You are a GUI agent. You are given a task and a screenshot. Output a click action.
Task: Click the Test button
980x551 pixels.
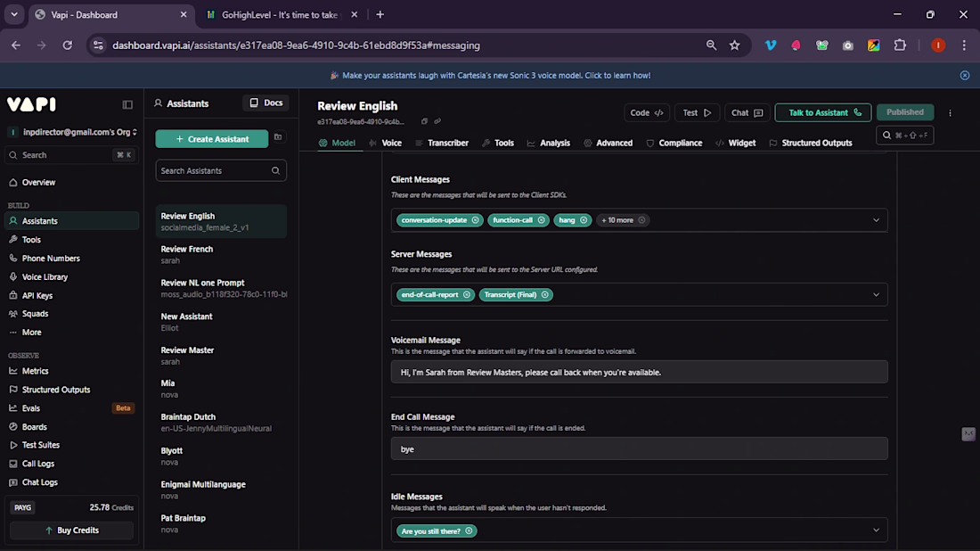click(697, 112)
